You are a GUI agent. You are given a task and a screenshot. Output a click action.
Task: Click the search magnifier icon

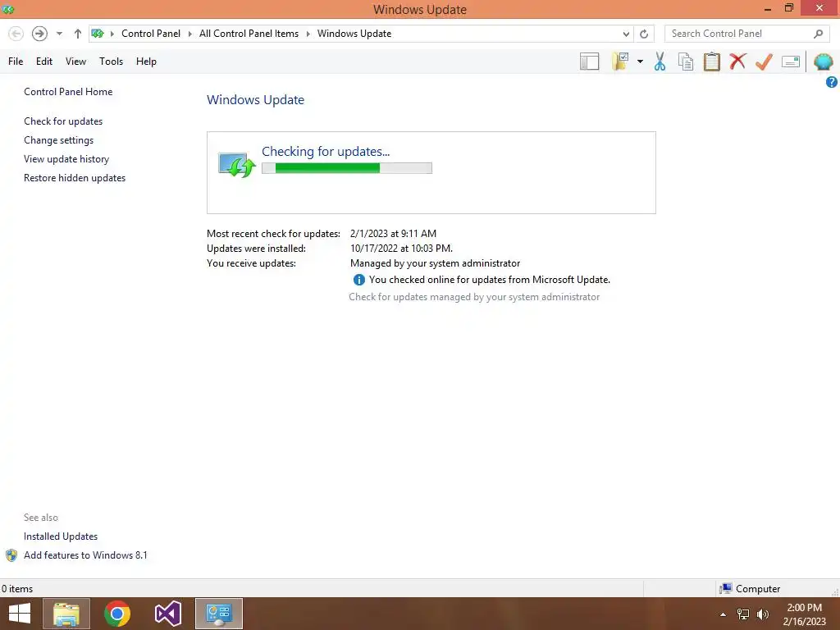(x=818, y=34)
